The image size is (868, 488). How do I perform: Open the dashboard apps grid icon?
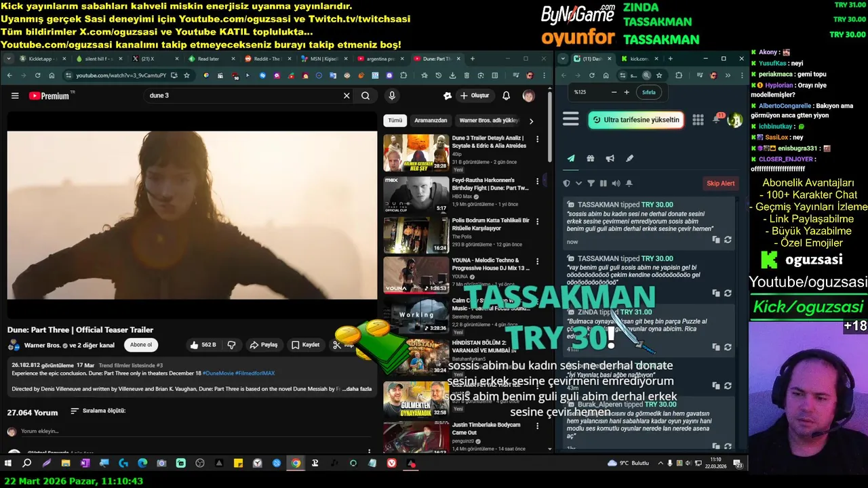click(x=698, y=120)
